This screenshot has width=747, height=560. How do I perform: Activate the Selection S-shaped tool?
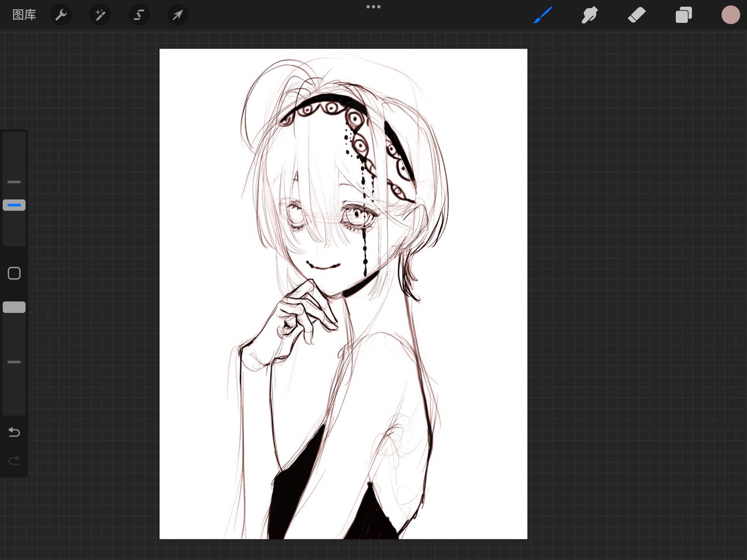click(139, 15)
